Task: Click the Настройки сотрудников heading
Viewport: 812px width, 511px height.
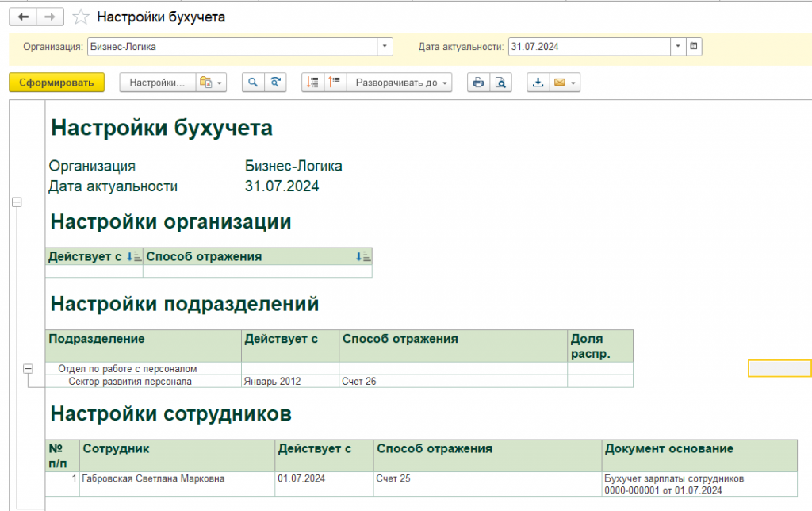Action: tap(171, 413)
